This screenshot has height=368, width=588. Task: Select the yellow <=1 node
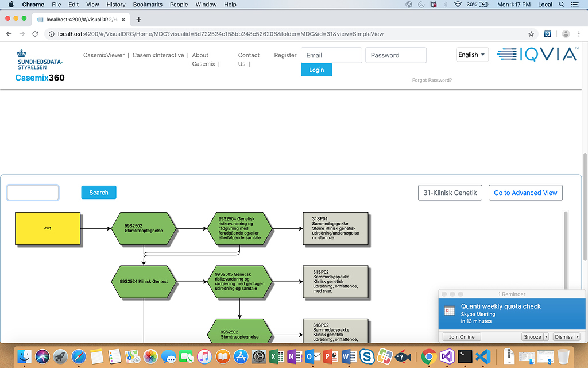pyautogui.click(x=48, y=228)
